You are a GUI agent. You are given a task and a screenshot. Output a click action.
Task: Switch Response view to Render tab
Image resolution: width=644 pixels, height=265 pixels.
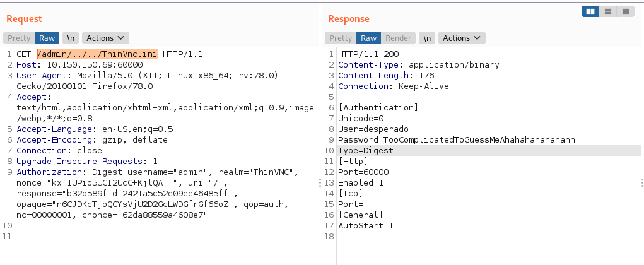pyautogui.click(x=399, y=38)
